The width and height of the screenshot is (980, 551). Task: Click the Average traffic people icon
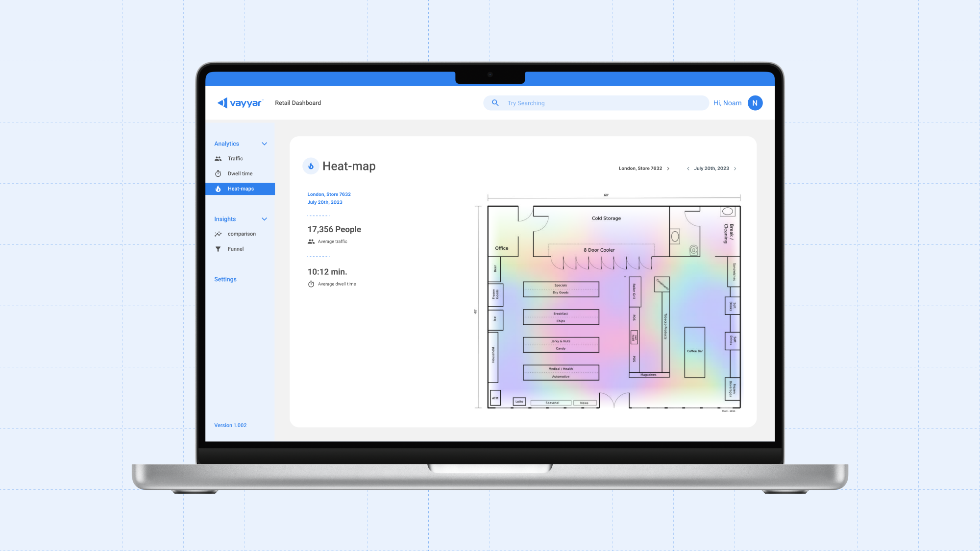(311, 241)
